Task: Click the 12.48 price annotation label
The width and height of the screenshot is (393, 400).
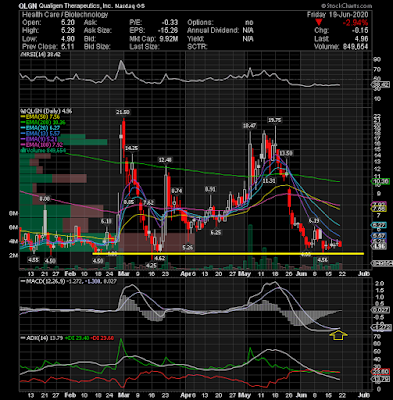Action: coord(165,160)
